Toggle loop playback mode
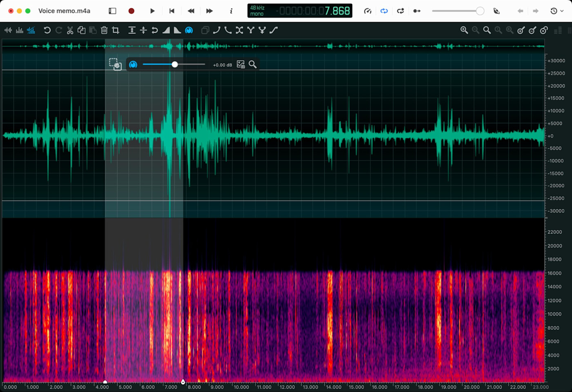Image resolution: width=572 pixels, height=392 pixels. coord(384,11)
